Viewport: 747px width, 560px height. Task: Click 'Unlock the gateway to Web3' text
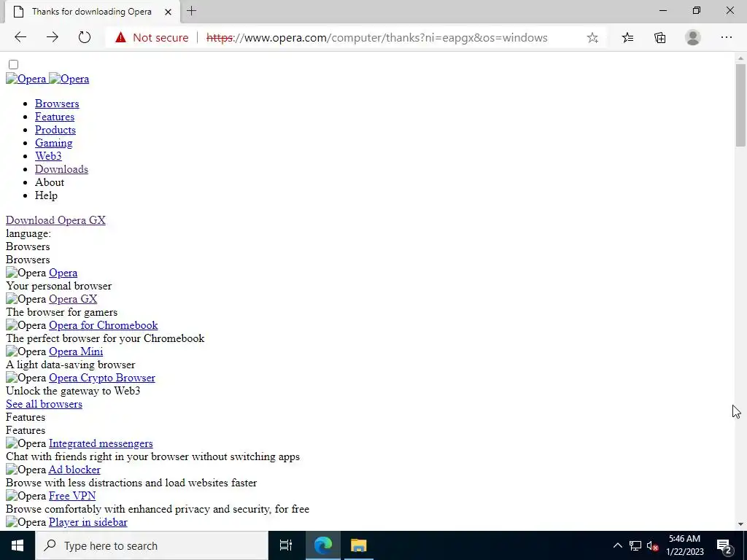coord(73,391)
